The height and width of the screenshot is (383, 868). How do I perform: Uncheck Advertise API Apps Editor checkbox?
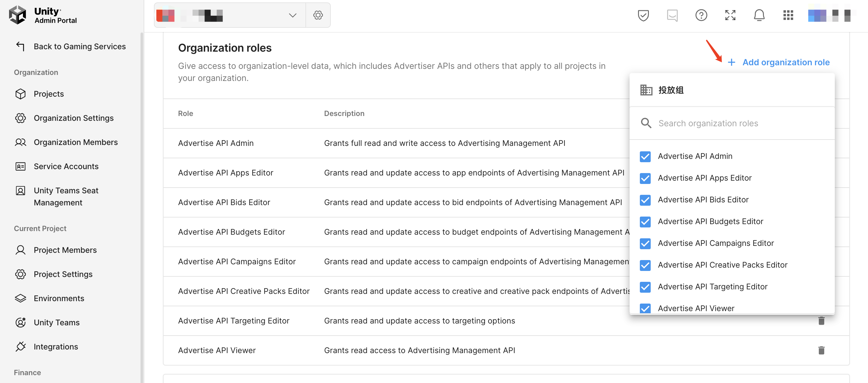645,178
